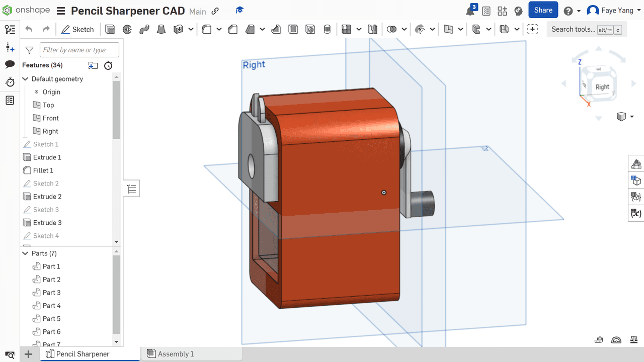Open the rollback history clock icon
The width and height of the screenshot is (644, 362).
click(108, 65)
